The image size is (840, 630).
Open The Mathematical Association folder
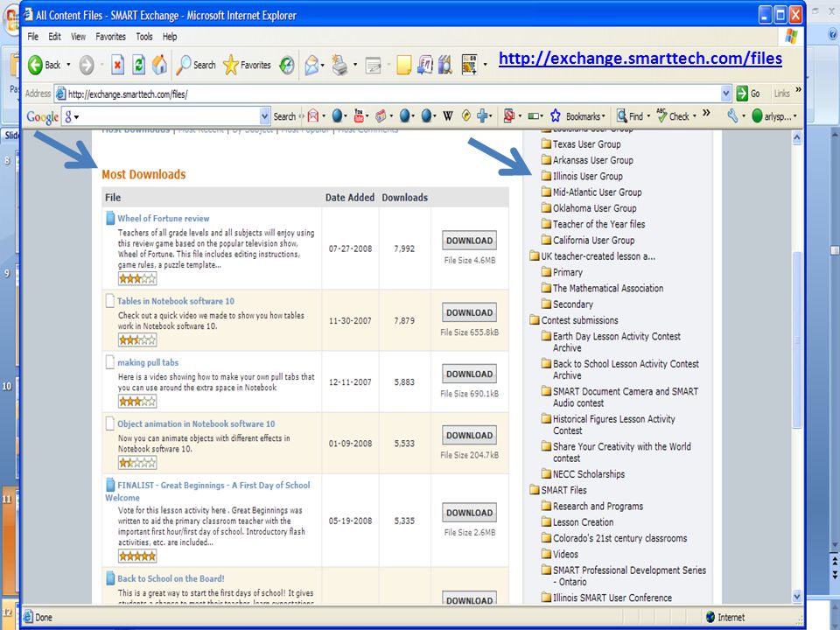coord(602,288)
